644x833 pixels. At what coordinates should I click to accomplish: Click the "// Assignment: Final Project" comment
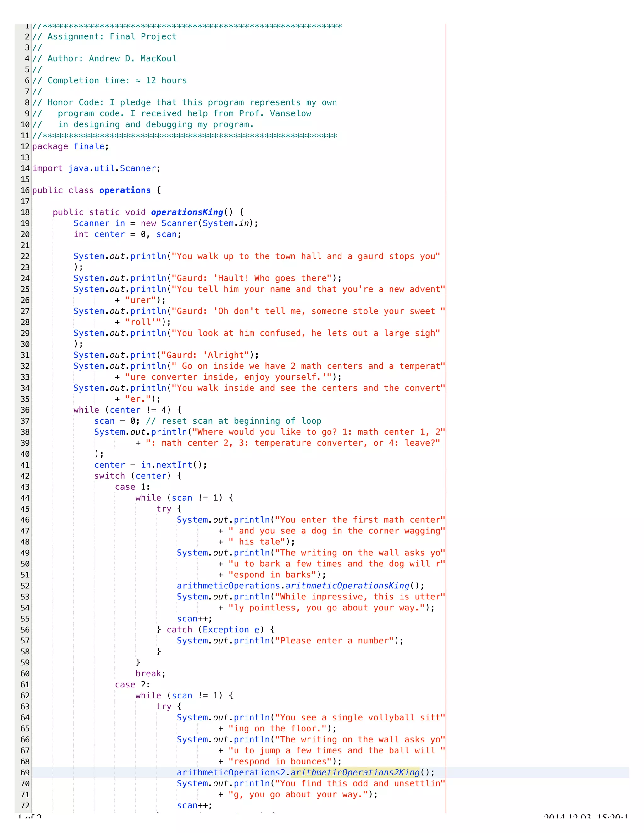pyautogui.click(x=104, y=36)
